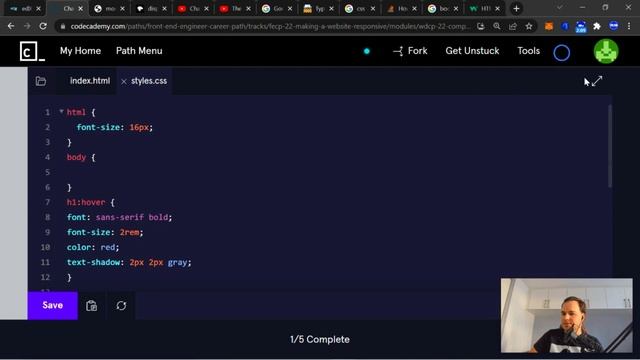Image resolution: width=640 pixels, height=360 pixels.
Task: Click the cyan status dot indicator
Action: pyautogui.click(x=367, y=51)
